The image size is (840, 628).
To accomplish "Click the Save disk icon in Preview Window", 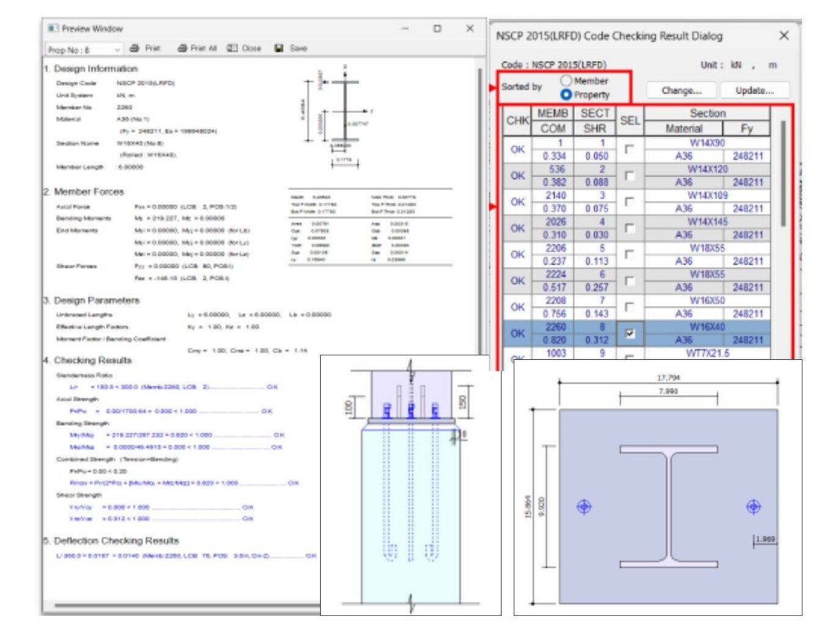I will 279,48.
